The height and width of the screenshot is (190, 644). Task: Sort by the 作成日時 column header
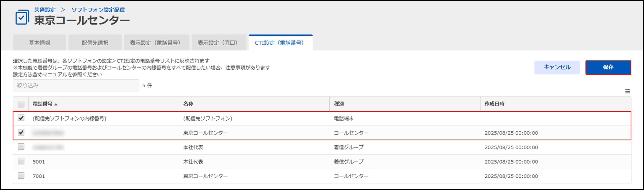pyautogui.click(x=494, y=104)
